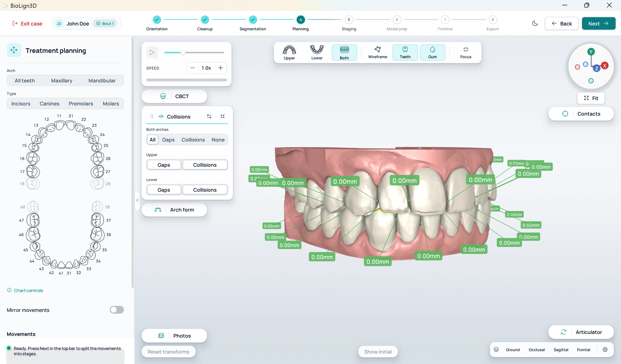Click the Fit view button
The width and height of the screenshot is (621, 364).
point(591,98)
